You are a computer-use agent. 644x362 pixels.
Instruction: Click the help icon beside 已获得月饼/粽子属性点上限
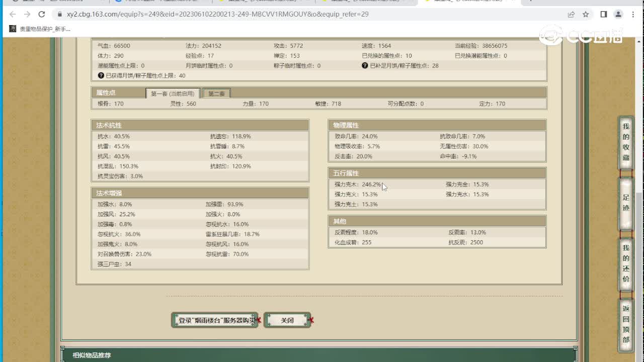(x=101, y=75)
